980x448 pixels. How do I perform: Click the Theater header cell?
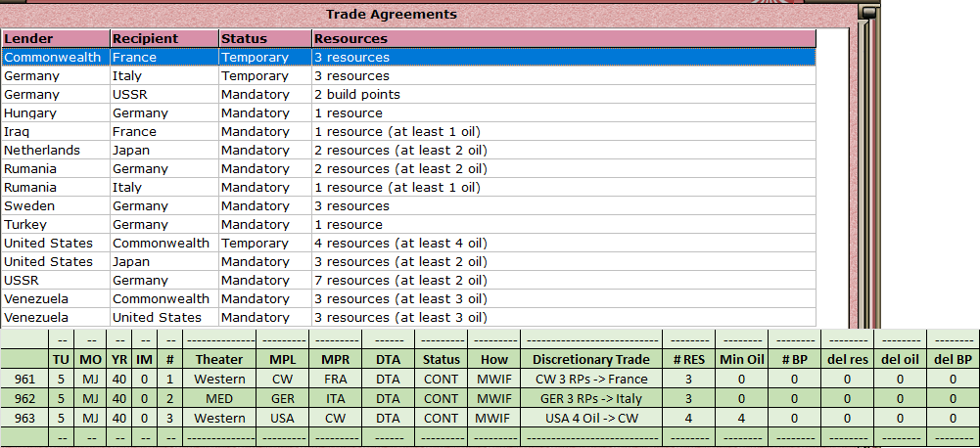pyautogui.click(x=218, y=359)
